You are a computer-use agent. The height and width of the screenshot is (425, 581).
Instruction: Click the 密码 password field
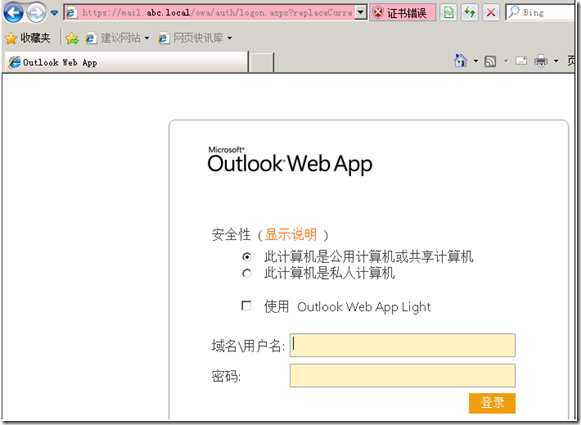402,375
